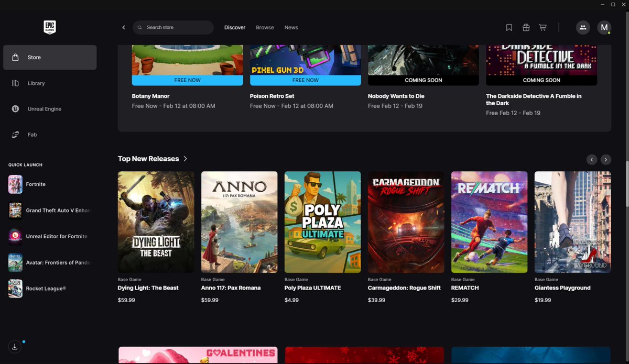Viewport: 629px width, 364px height.
Task: Open the Goalentines promotional banner
Action: coord(198,355)
